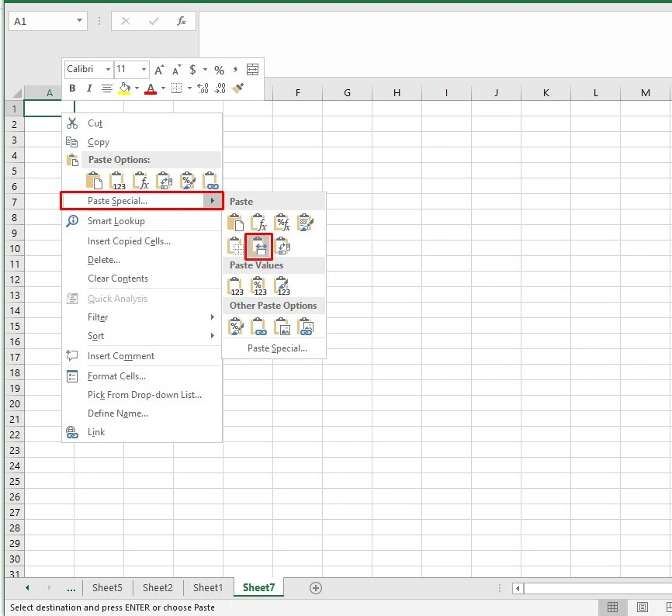672x616 pixels.
Task: Open the Font Size dropdown
Action: tap(143, 69)
